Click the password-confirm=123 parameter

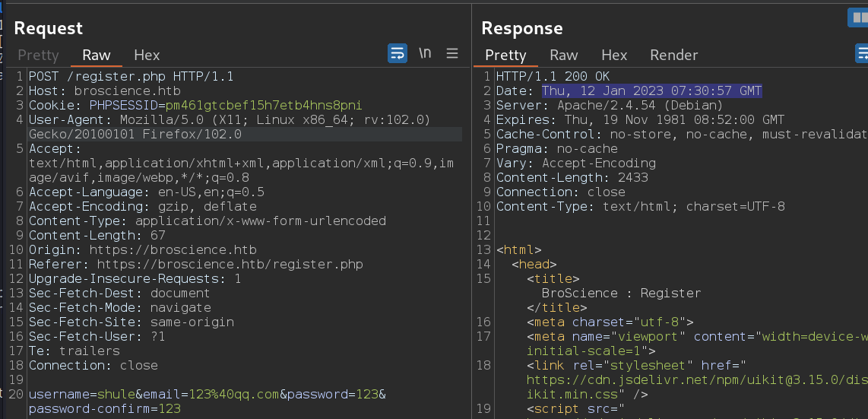coord(105,409)
